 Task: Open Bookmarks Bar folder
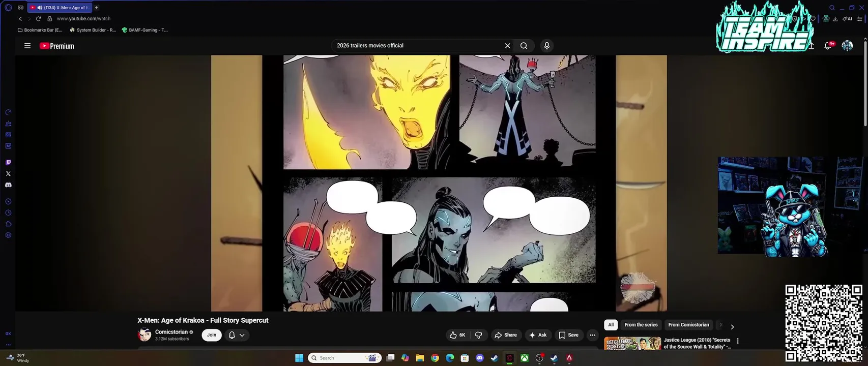click(x=40, y=30)
